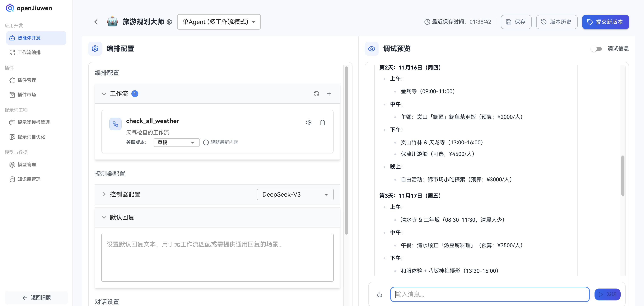
Task: Click 跟随最新内容 info icon
Action: [x=206, y=142]
